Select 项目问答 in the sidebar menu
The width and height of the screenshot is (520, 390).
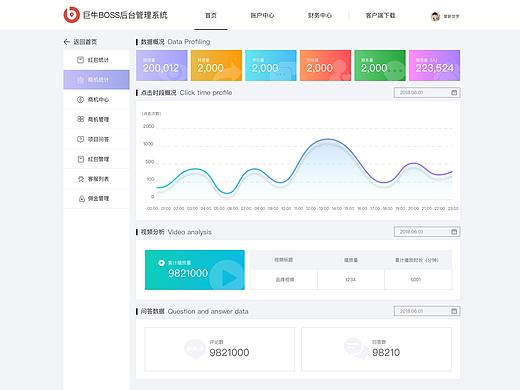click(x=96, y=139)
